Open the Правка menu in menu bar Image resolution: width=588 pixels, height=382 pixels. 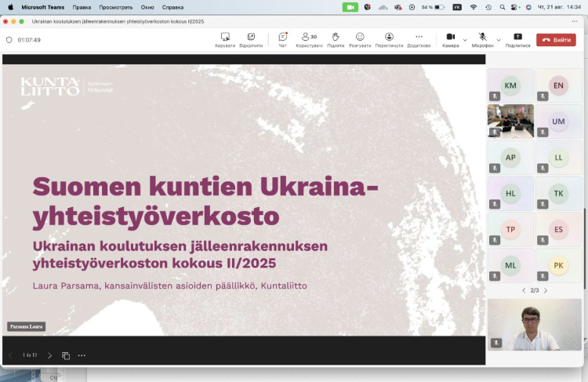click(82, 7)
